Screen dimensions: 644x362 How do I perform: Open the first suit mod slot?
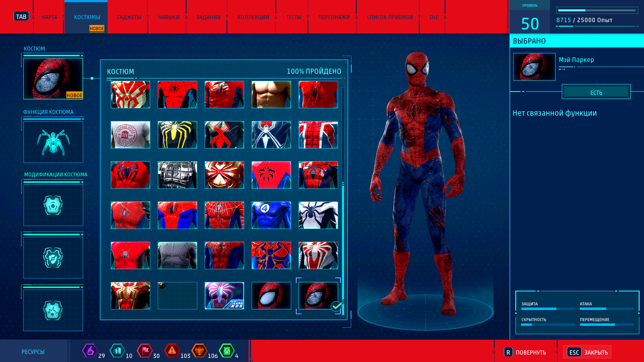coord(53,205)
